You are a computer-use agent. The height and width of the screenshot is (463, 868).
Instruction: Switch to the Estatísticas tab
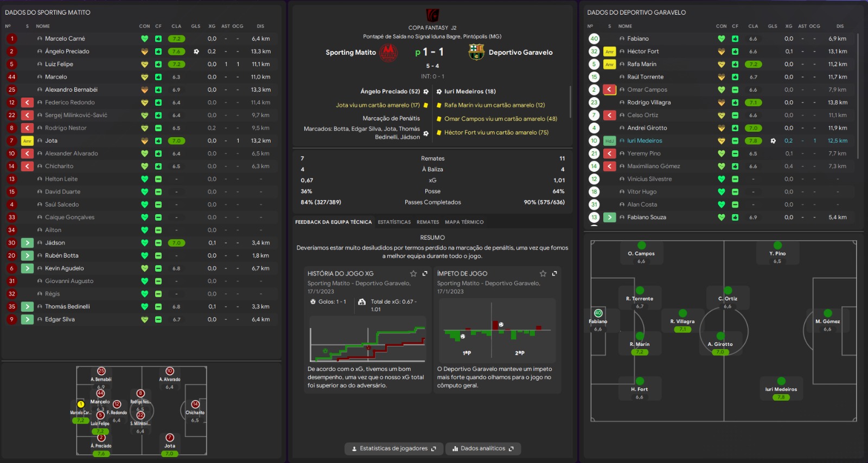tap(394, 222)
